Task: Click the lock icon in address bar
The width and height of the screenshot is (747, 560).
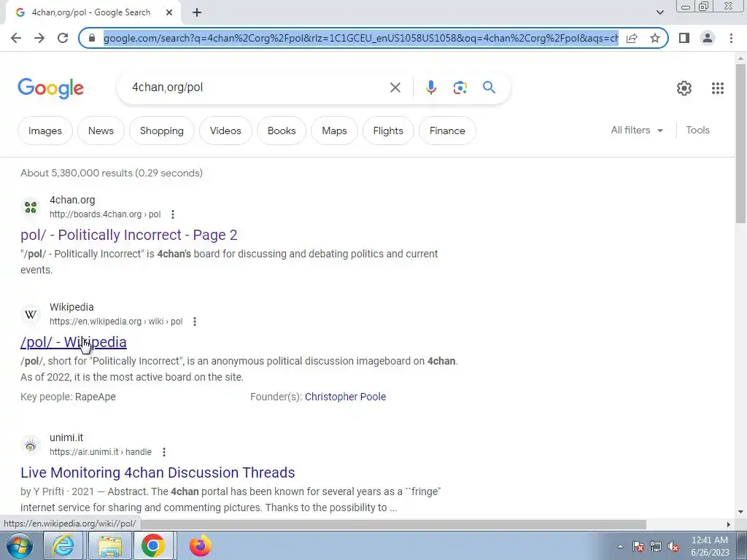Action: (x=92, y=38)
